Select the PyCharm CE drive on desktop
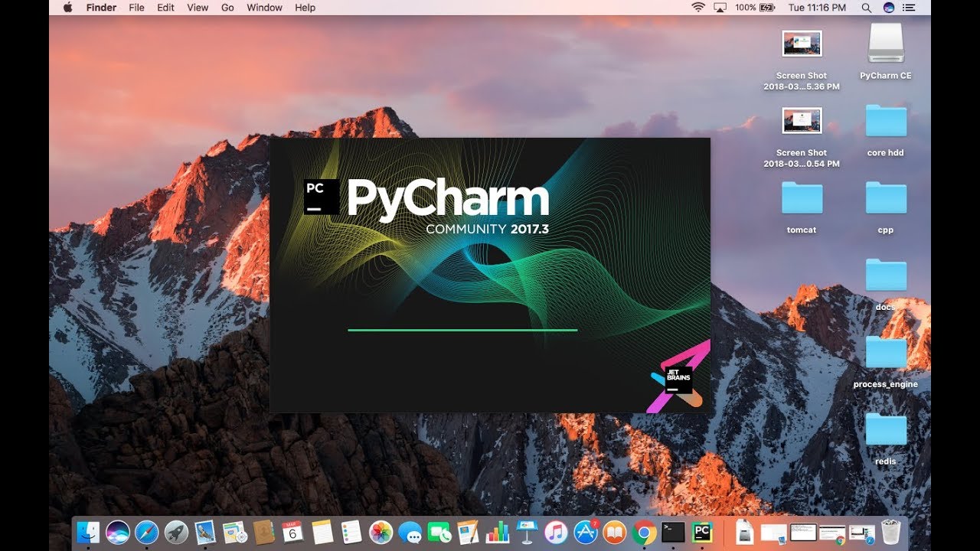 (x=886, y=52)
